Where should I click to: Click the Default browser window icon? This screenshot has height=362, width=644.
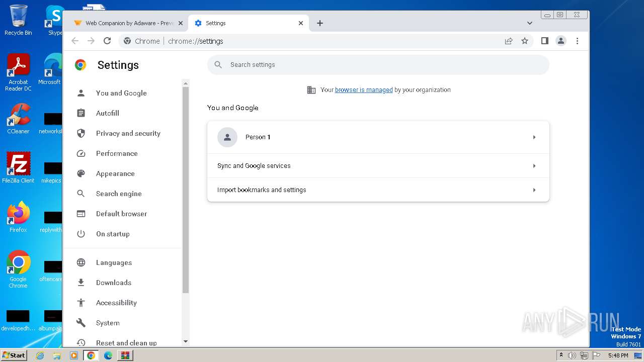coord(80,214)
